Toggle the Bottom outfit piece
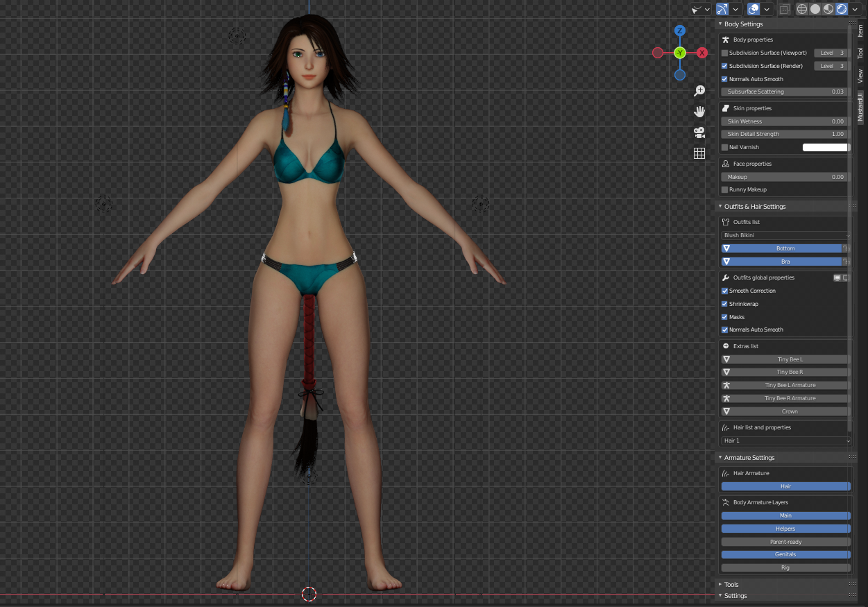Screen dimensions: 868x607 coord(781,248)
